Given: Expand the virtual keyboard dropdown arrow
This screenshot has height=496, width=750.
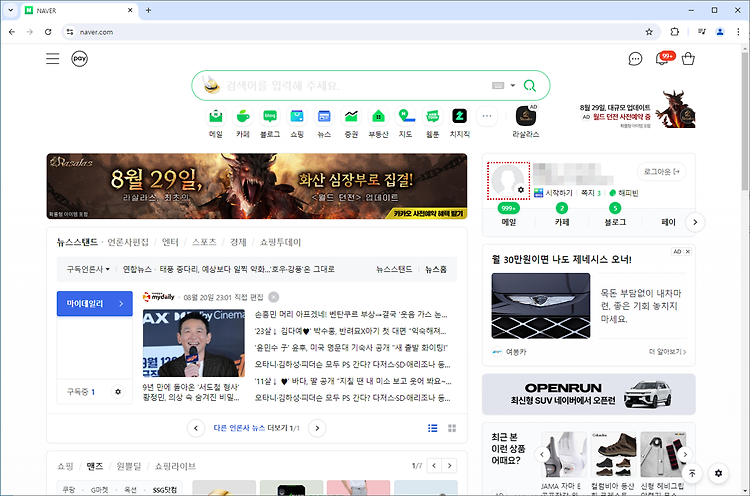Looking at the screenshot, I should point(512,86).
